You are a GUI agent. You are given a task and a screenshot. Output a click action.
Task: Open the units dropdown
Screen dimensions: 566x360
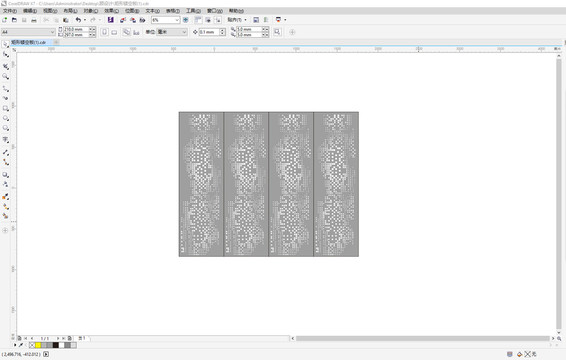pyautogui.click(x=184, y=32)
